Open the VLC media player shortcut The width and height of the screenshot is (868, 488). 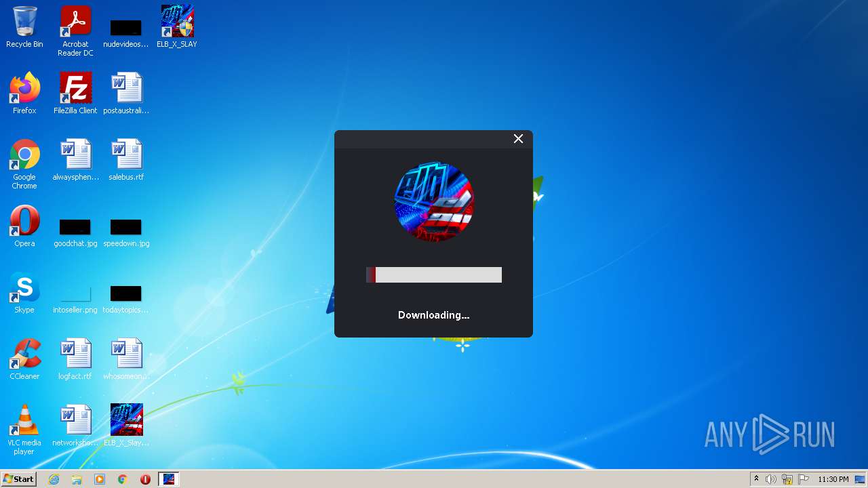coord(24,430)
